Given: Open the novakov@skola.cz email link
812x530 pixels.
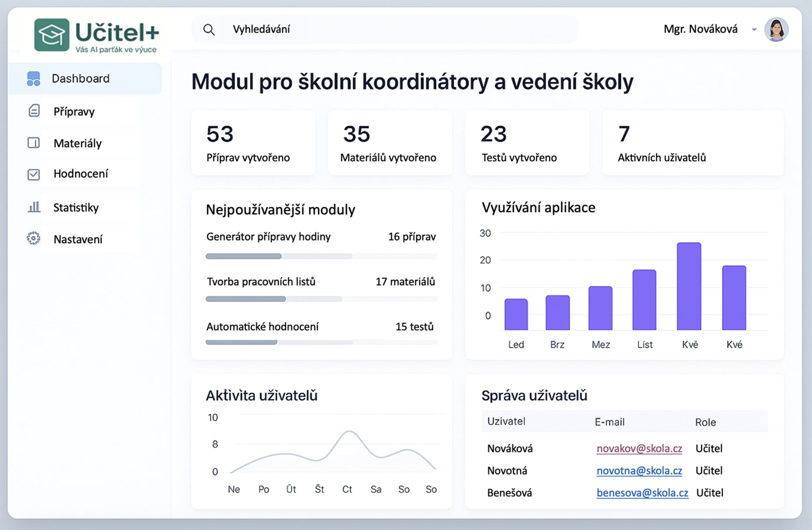Looking at the screenshot, I should click(x=639, y=449).
